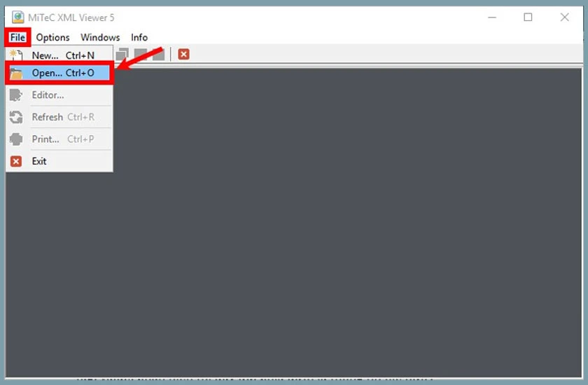Click the red X toolbar icon
This screenshot has height=385, width=588.
[183, 55]
